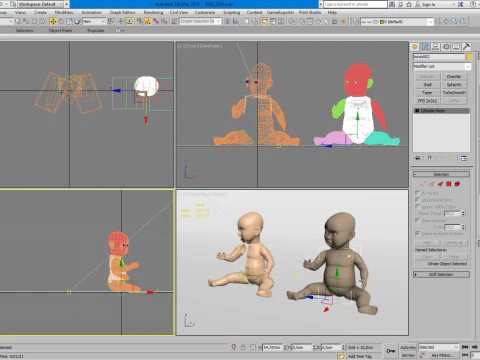Screen dimensions: 480x360
Task: Activate the Select and Scale tool
Action: click(69, 21)
